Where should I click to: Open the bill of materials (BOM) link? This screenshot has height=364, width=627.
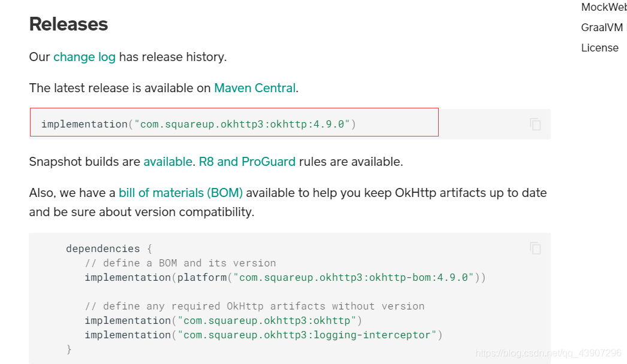pos(181,193)
